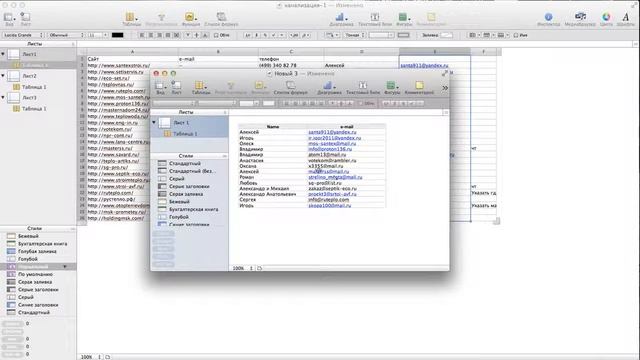640x360 pixels.
Task: Apply Бежевый style in background styles list
Action: tap(28, 236)
